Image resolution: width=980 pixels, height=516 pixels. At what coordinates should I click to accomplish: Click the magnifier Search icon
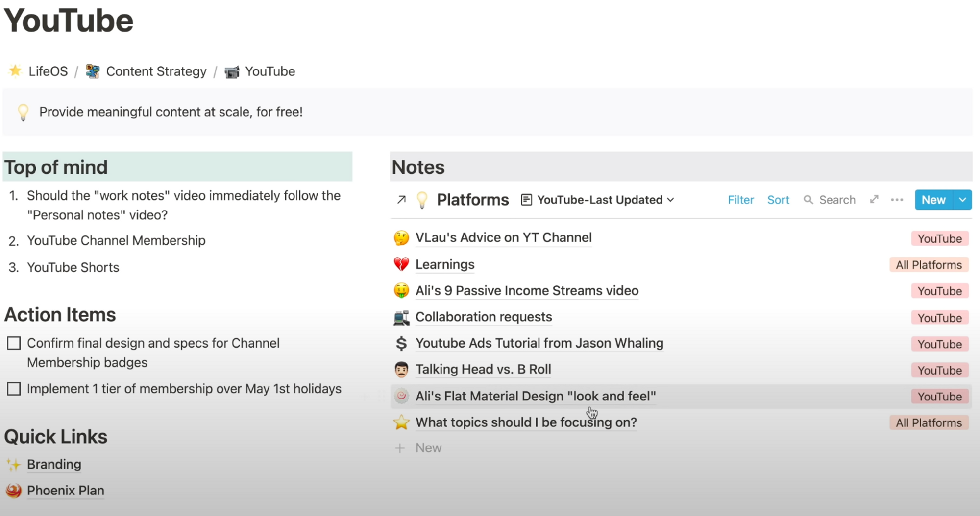(808, 200)
